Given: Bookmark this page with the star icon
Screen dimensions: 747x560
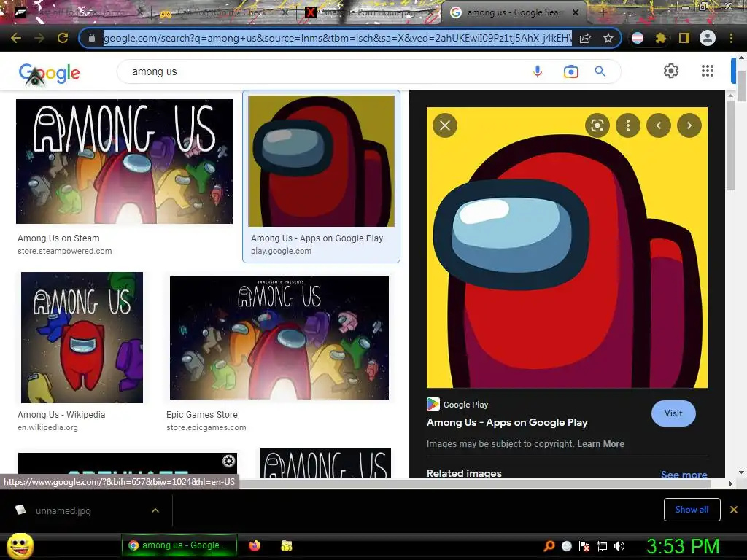Looking at the screenshot, I should [608, 38].
